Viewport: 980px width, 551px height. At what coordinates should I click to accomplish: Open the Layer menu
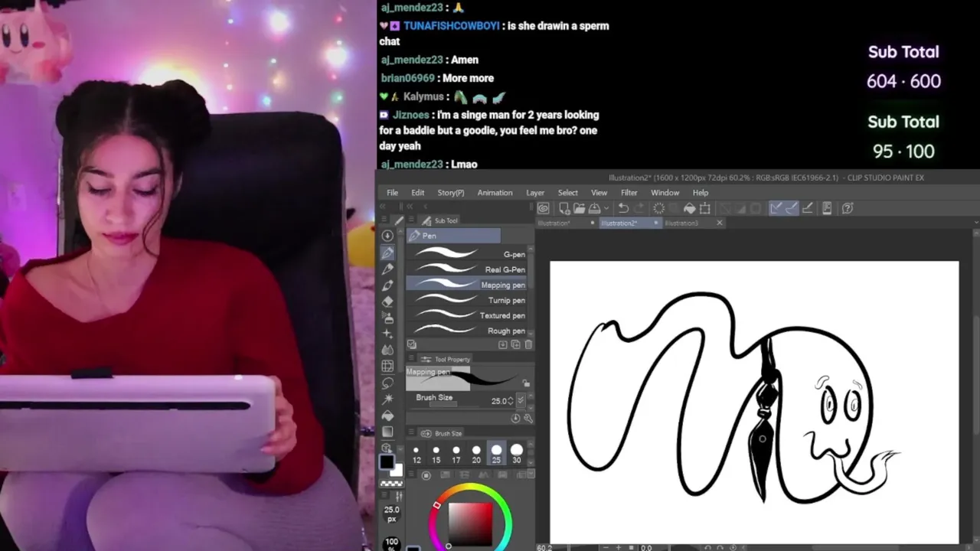point(535,193)
